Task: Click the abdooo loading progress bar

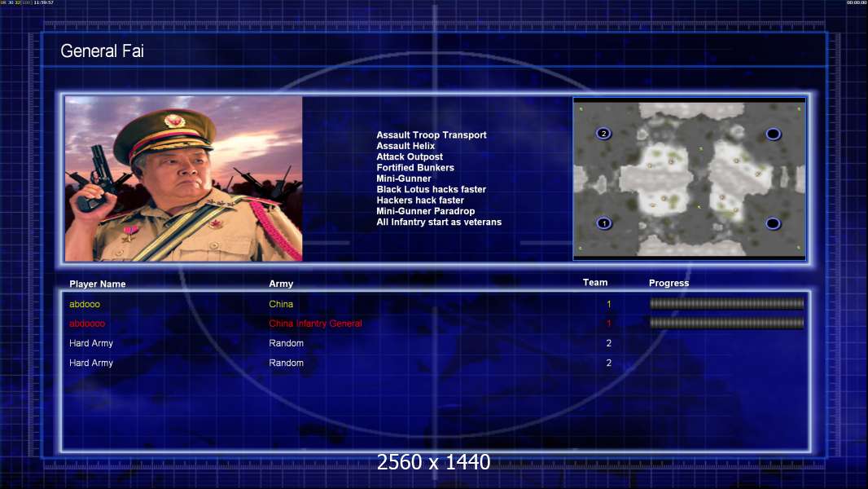Action: click(726, 303)
